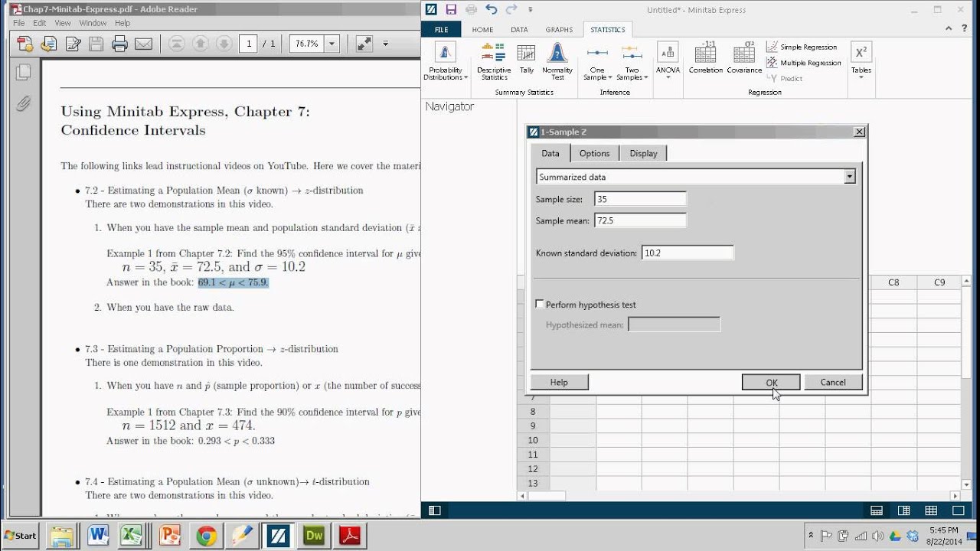Click Minitab save icon in quick access toolbar
The height and width of the screenshot is (551, 980).
(451, 10)
